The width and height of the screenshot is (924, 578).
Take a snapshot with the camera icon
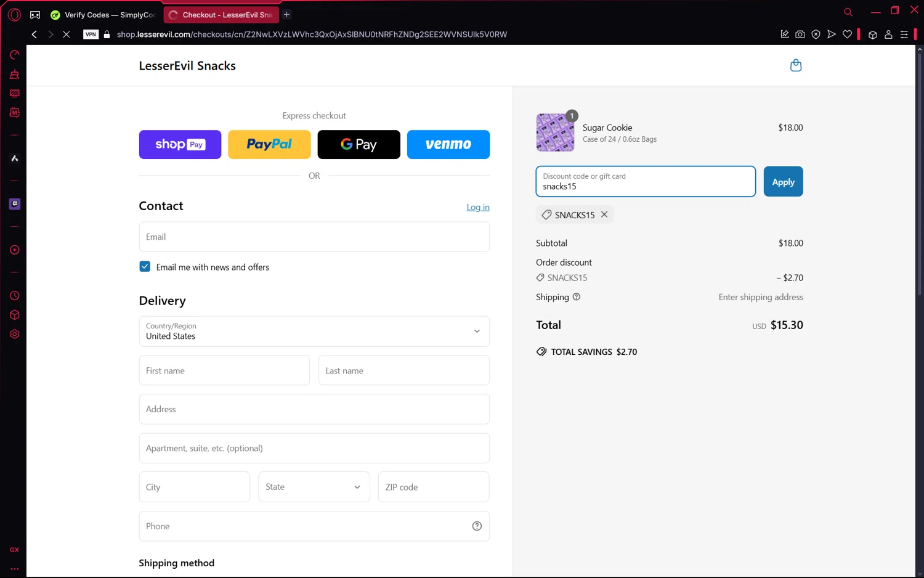tap(800, 35)
